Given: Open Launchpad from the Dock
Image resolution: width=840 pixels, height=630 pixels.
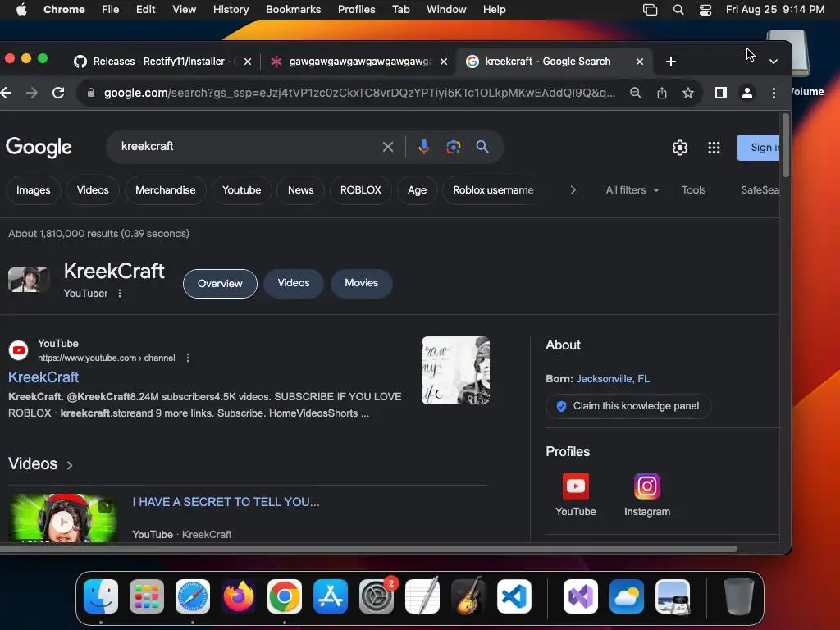Looking at the screenshot, I should point(147,596).
